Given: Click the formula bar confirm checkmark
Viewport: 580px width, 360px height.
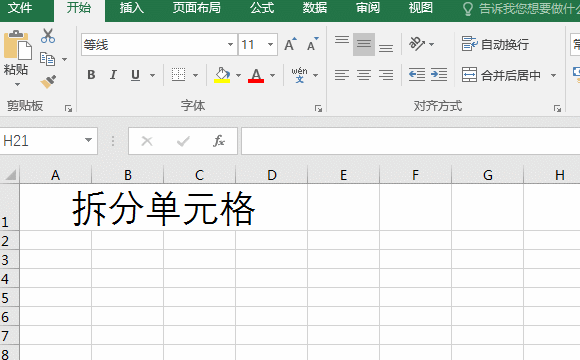Looking at the screenshot, I should coord(183,141).
